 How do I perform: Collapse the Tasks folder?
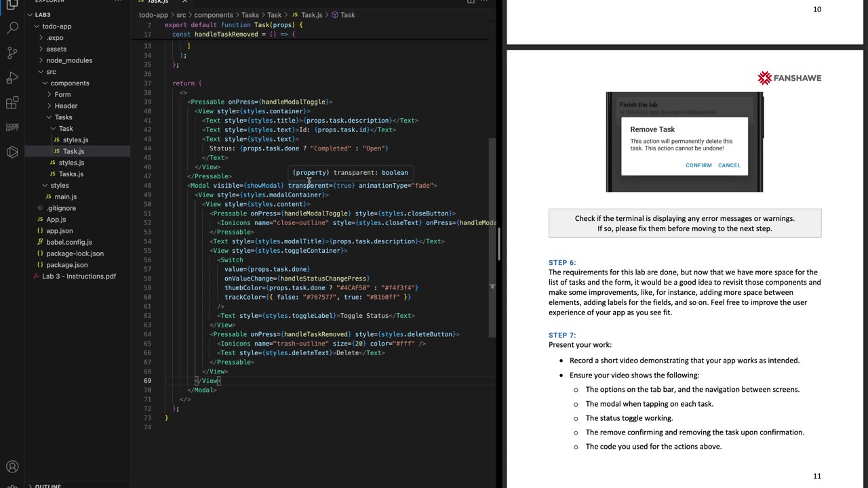tap(49, 117)
